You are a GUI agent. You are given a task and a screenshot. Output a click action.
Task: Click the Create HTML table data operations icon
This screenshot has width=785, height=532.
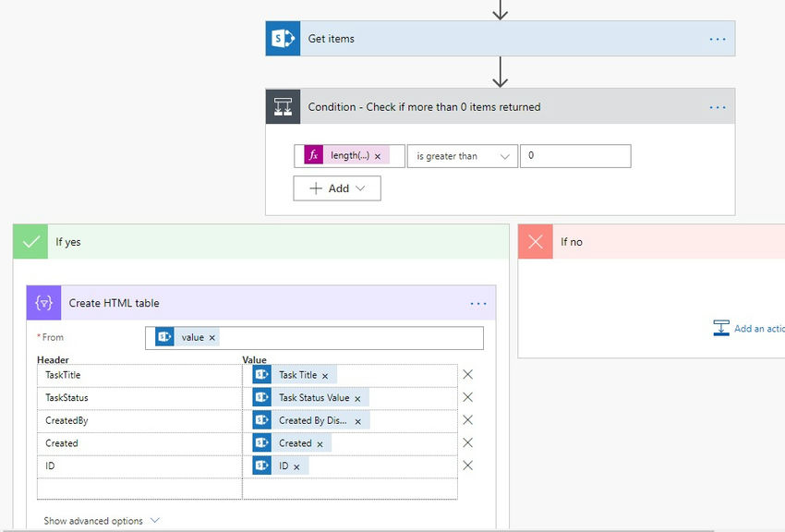click(44, 303)
